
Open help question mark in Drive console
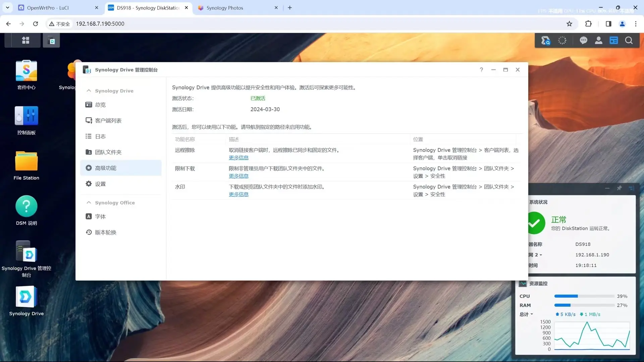[481, 70]
